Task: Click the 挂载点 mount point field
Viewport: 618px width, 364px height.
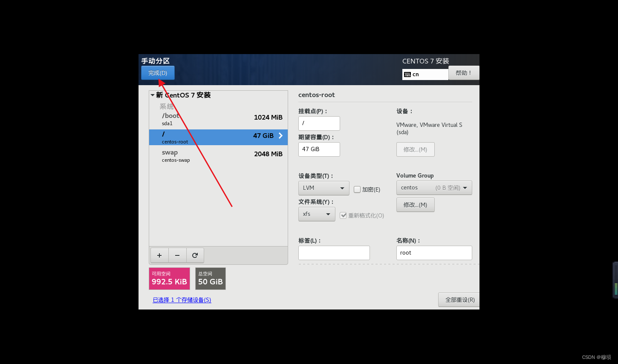Action: click(319, 123)
